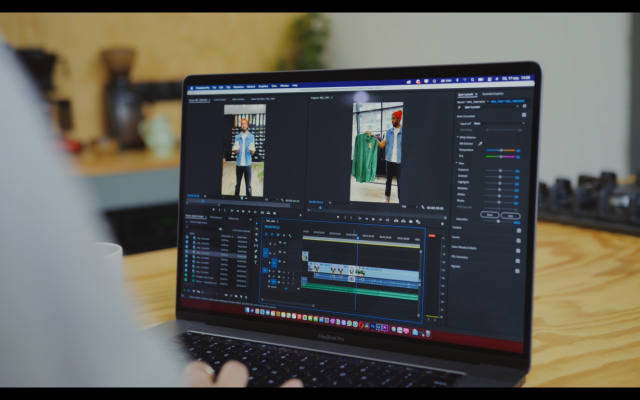This screenshot has height=400, width=640.
Task: Play Program monitor playback
Action: pos(373,219)
